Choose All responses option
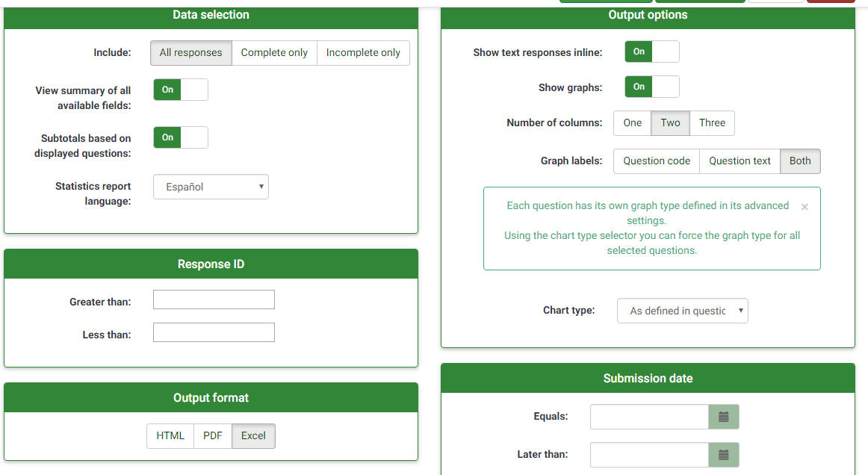The height and width of the screenshot is (475, 868). tap(190, 53)
